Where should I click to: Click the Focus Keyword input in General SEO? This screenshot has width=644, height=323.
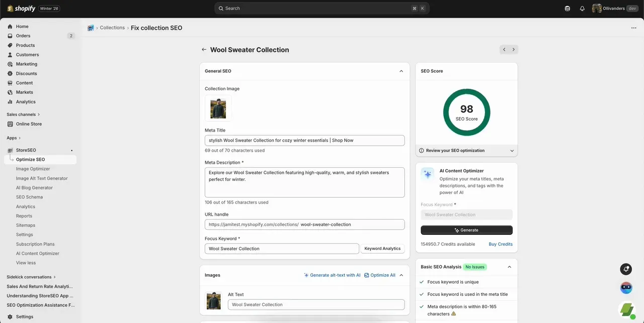(x=282, y=248)
